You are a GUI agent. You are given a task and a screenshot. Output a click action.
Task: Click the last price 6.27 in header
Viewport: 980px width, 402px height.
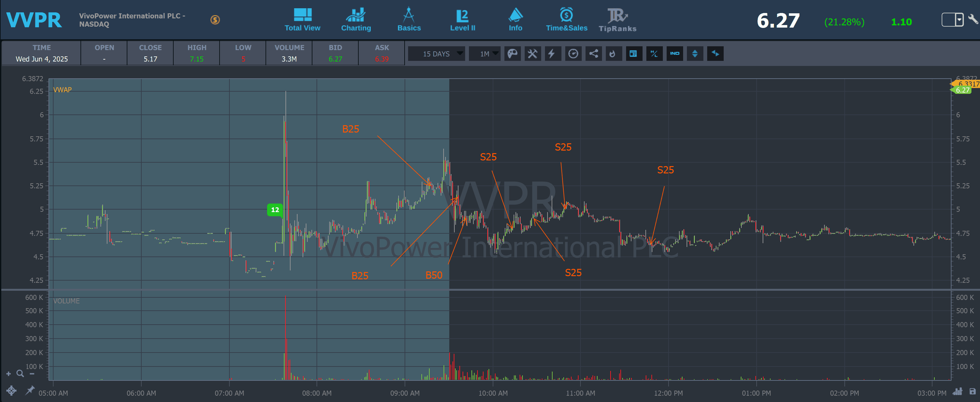point(778,21)
